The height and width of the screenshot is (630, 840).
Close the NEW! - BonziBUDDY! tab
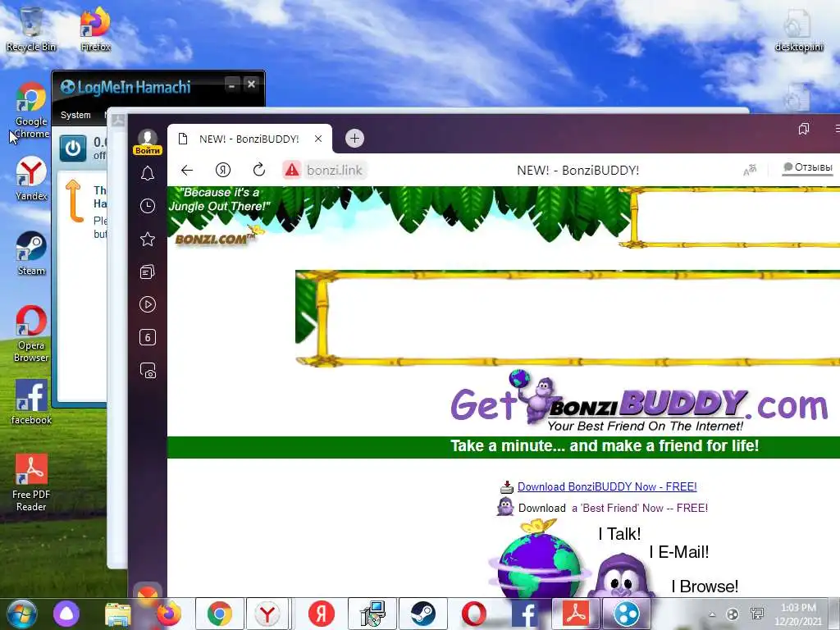[318, 139]
